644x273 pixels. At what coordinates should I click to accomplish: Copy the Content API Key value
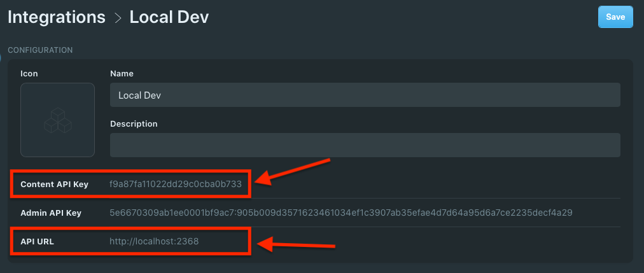click(x=176, y=184)
